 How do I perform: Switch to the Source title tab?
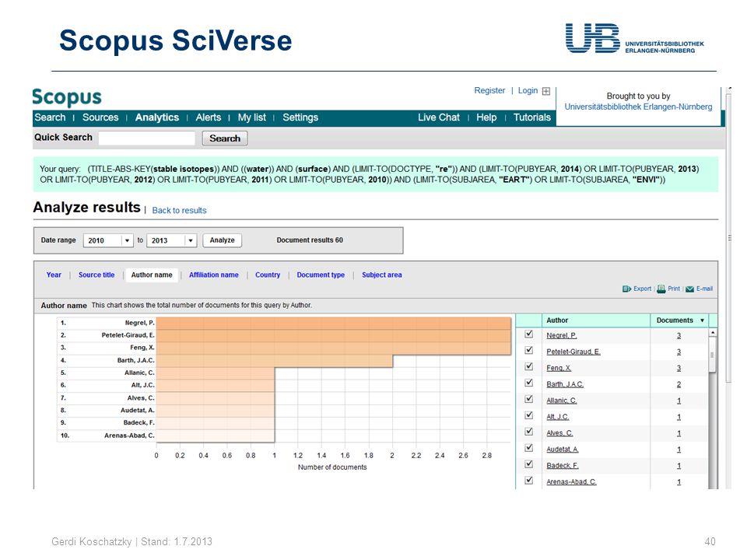tap(96, 275)
